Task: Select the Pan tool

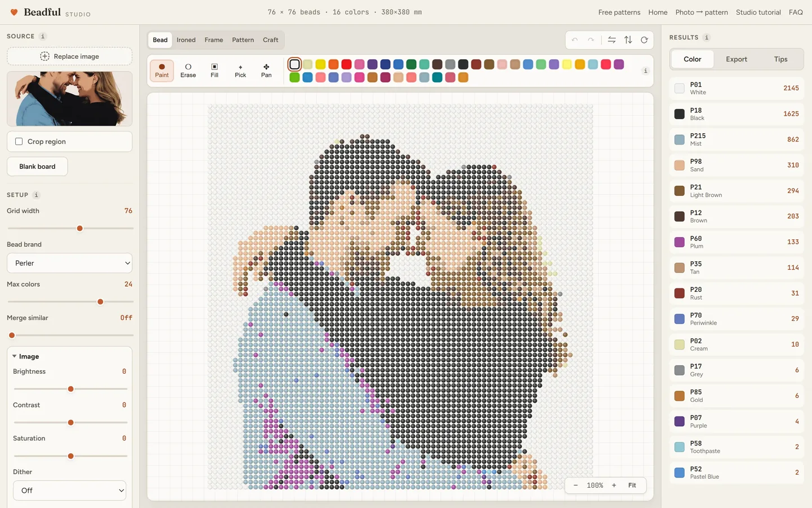Action: pos(266,71)
